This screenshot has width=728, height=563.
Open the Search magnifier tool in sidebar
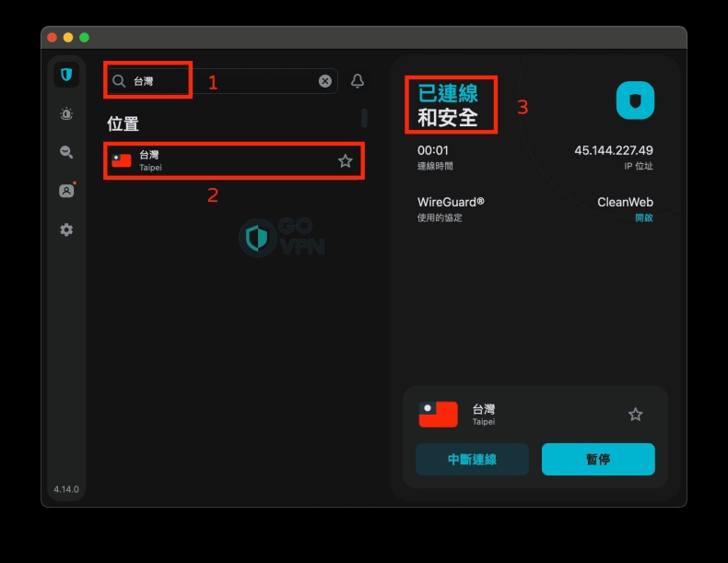66,152
